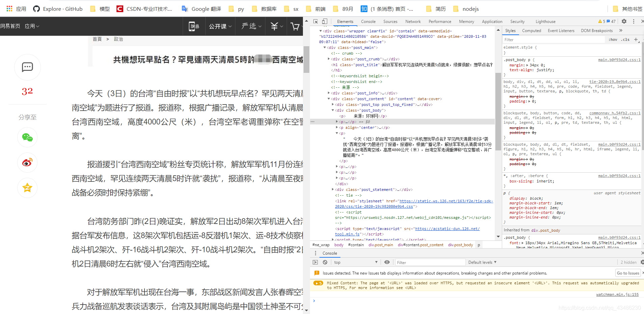Switch to the Network tab
The width and height of the screenshot is (644, 314).
[413, 21]
